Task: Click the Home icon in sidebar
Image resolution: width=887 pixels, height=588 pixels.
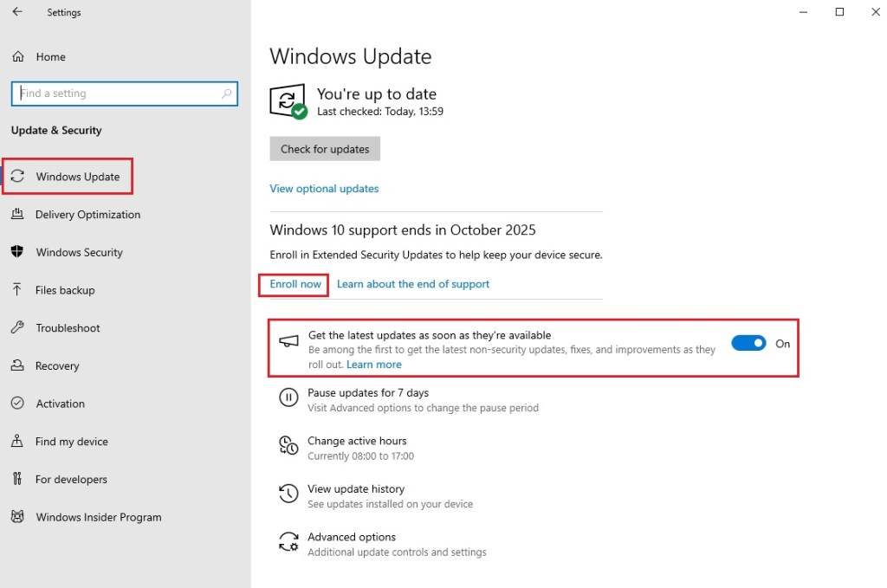Action: [x=17, y=57]
